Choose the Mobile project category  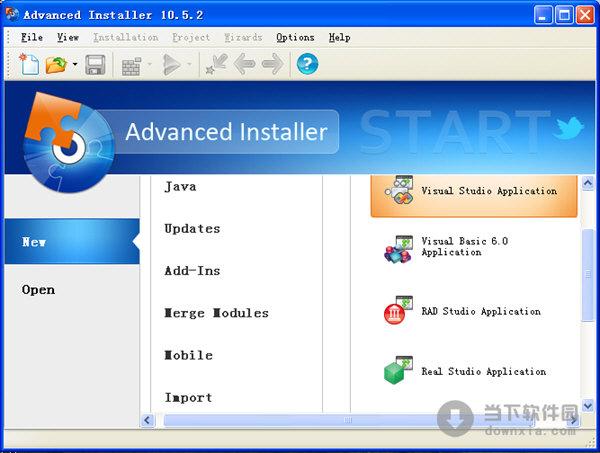[188, 355]
